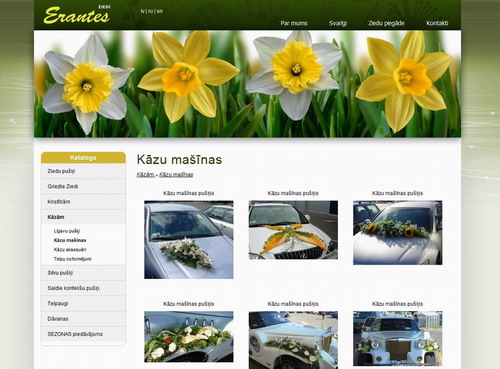Open Telpaugi catalog category
Screen dimensions: 500x369
[83, 303]
